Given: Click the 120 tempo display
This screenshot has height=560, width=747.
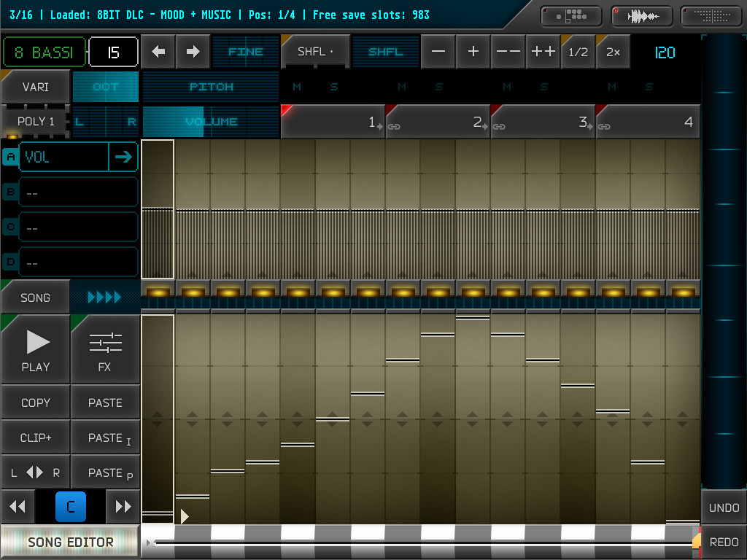Looking at the screenshot, I should coord(664,51).
